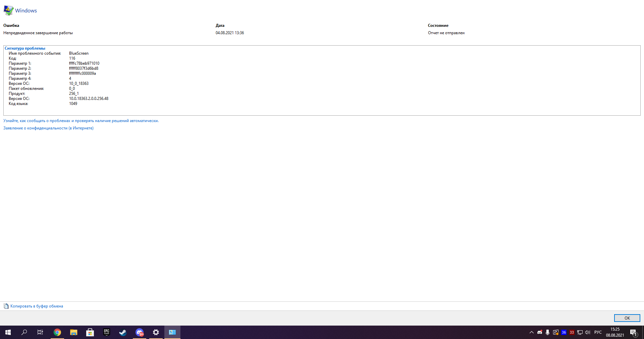Open the 'Узнайте, как сообщать о проблемах' link
The image size is (644, 339).
81,121
